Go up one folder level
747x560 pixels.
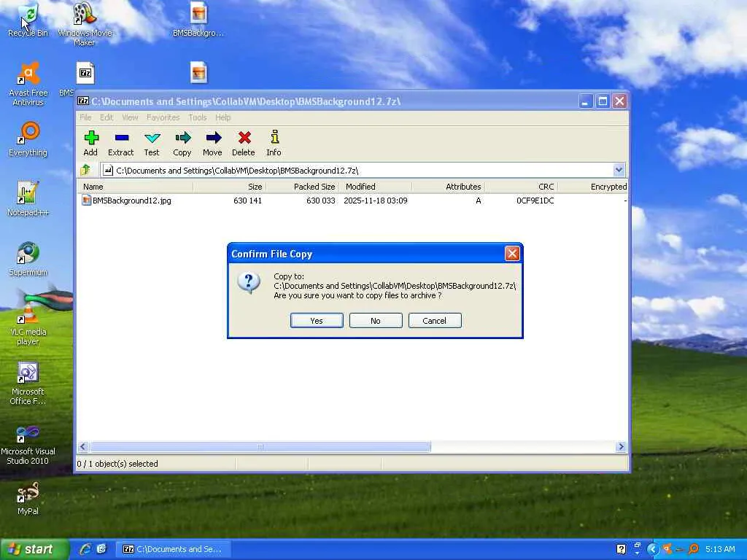point(86,169)
